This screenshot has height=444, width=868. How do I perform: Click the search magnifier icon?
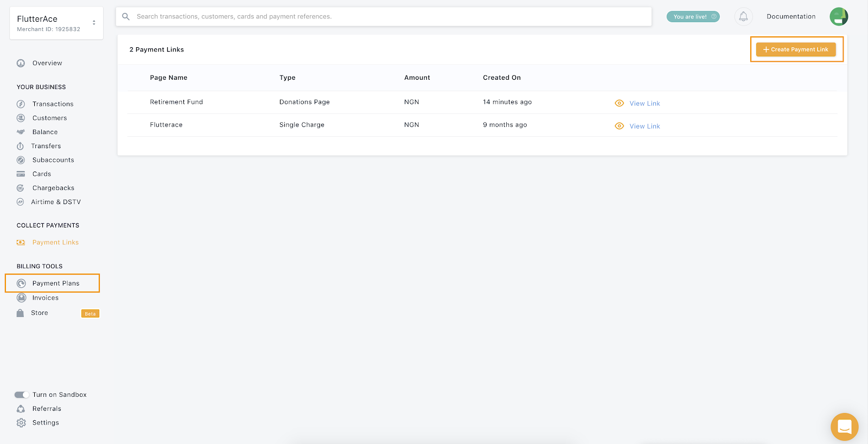(126, 17)
